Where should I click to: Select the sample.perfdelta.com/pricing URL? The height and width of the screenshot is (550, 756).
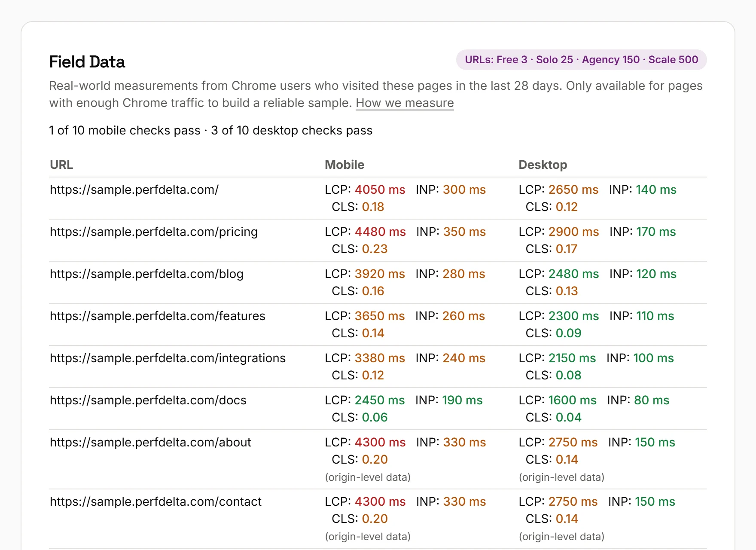pyautogui.click(x=154, y=232)
